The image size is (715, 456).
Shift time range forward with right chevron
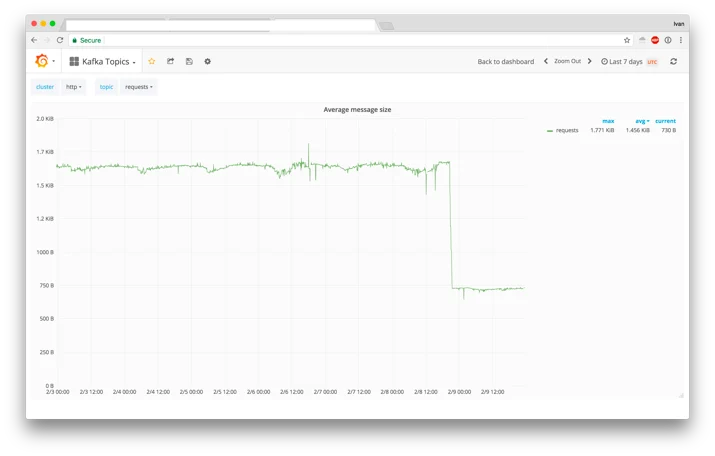[589, 61]
